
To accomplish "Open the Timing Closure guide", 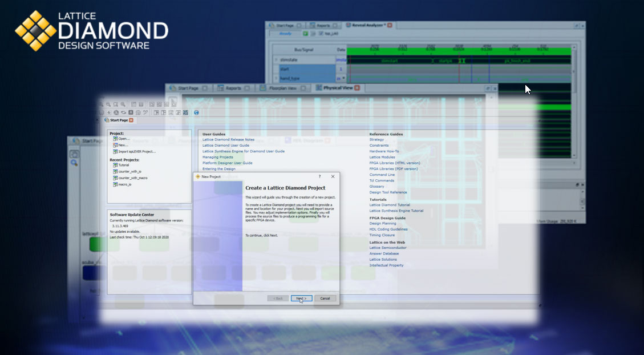I will pos(382,236).
